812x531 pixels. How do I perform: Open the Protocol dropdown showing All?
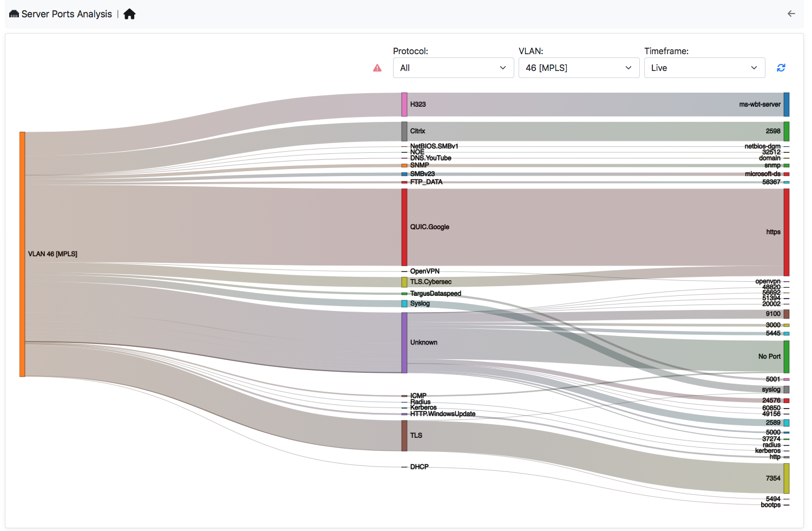tap(453, 67)
